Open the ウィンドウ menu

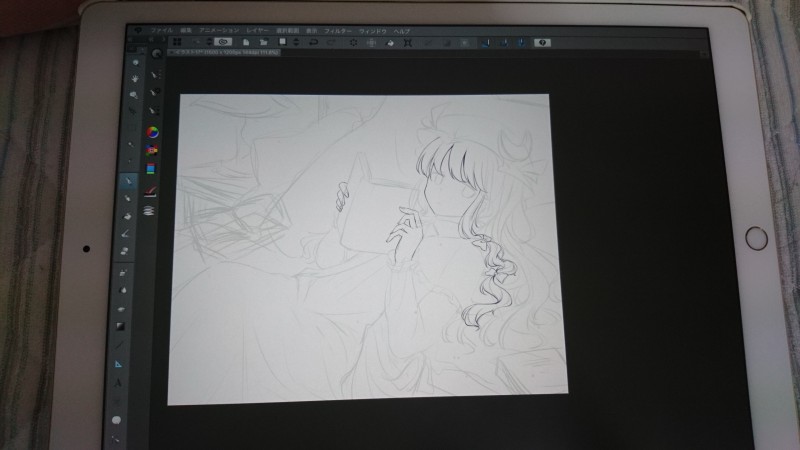point(372,32)
